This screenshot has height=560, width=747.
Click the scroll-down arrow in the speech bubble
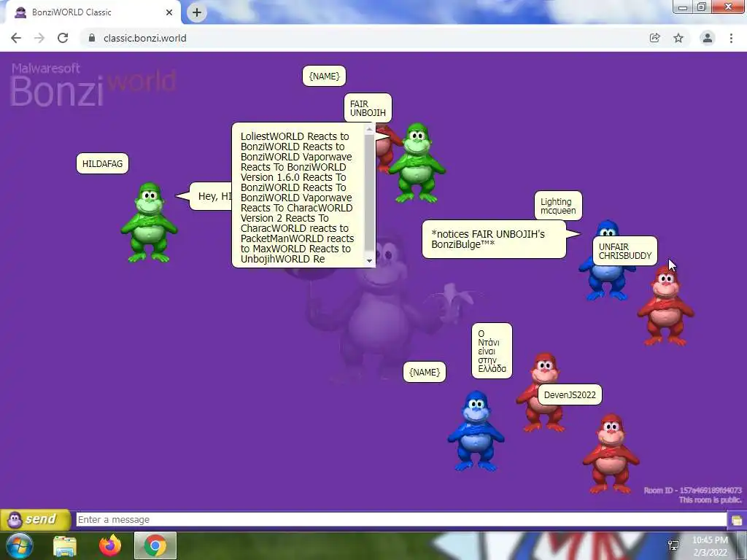tap(369, 261)
